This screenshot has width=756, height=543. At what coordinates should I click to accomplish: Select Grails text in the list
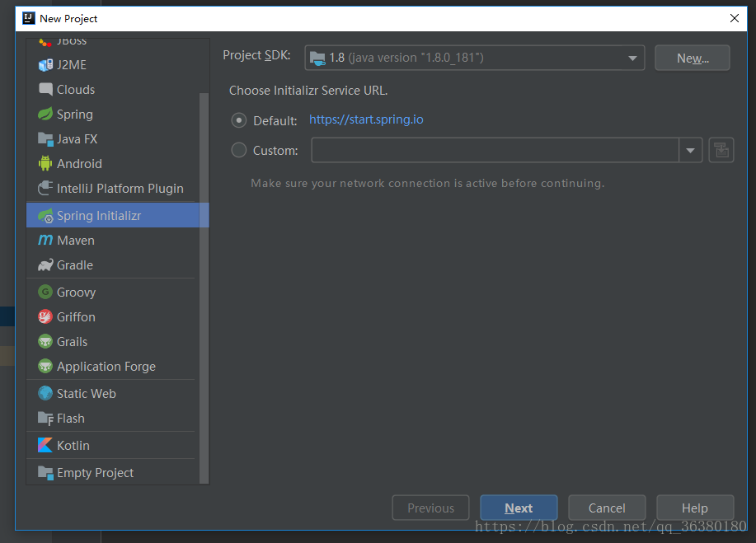pos(72,341)
